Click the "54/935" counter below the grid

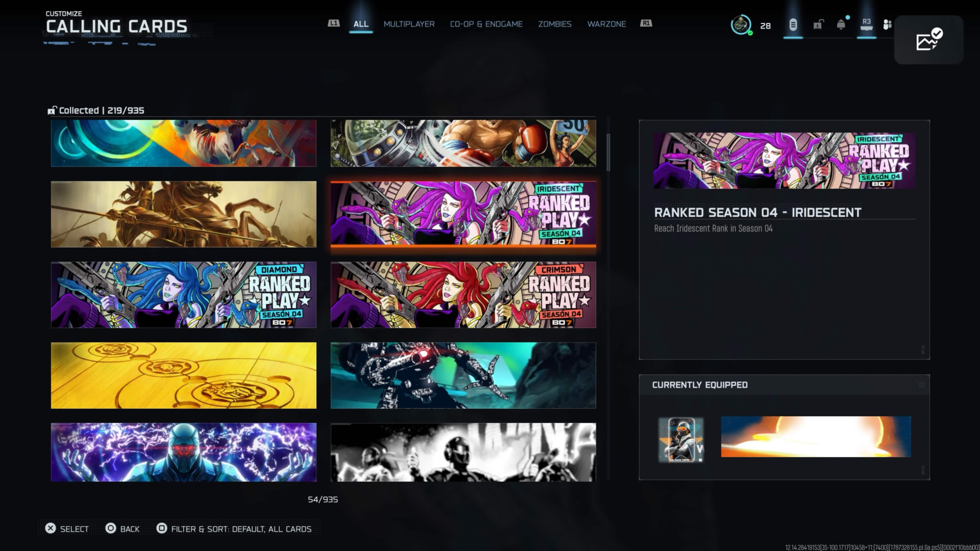tap(323, 499)
